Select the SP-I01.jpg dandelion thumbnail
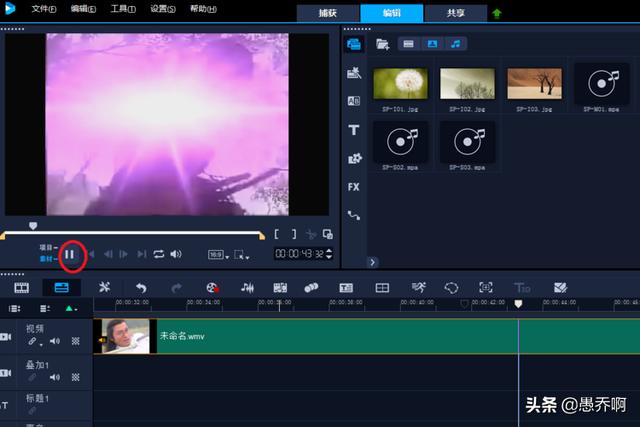640x427 pixels. [x=400, y=84]
